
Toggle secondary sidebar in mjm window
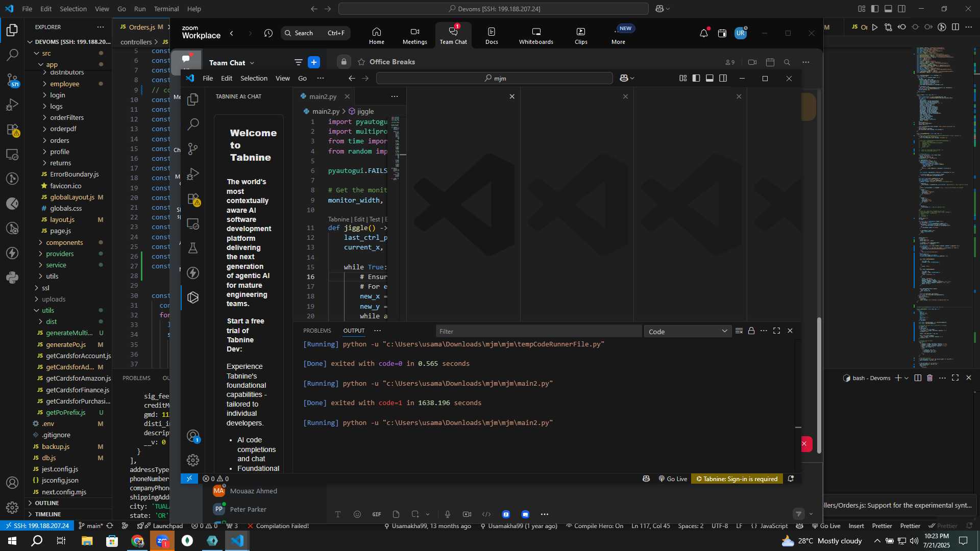click(x=723, y=78)
